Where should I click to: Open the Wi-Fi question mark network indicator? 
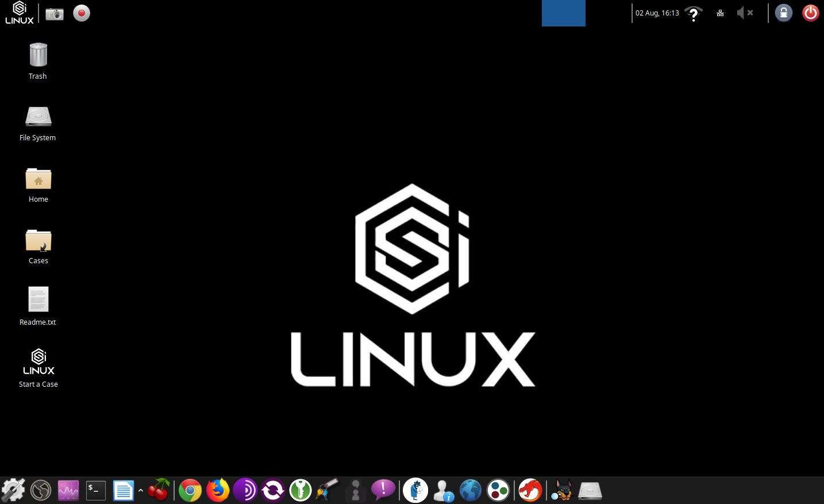pos(694,13)
